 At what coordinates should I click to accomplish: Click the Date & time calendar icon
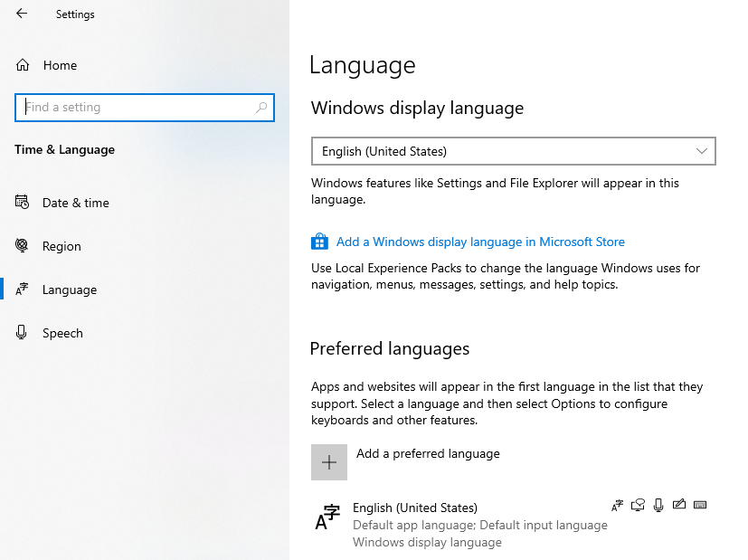click(23, 203)
